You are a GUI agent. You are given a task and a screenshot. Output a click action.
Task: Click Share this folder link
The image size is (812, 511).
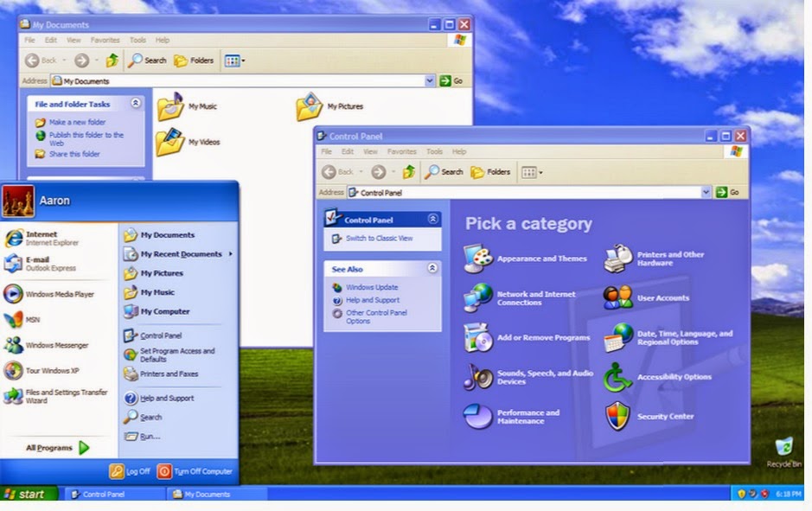[74, 154]
